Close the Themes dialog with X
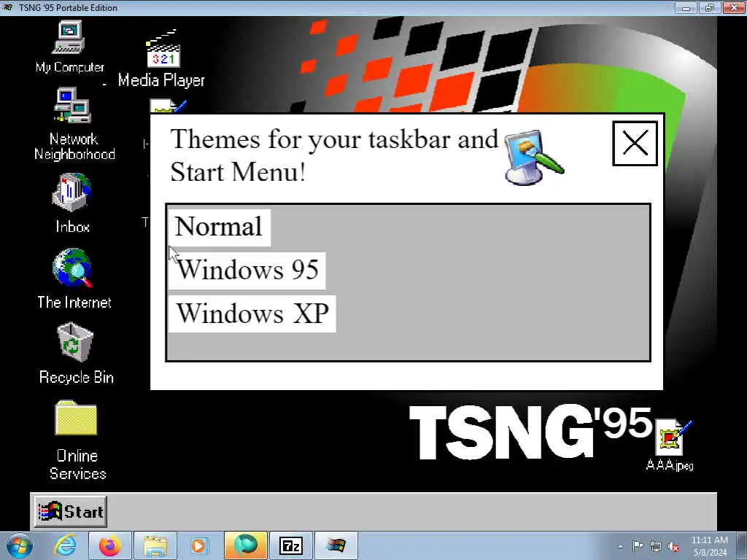747x560 pixels. point(635,144)
